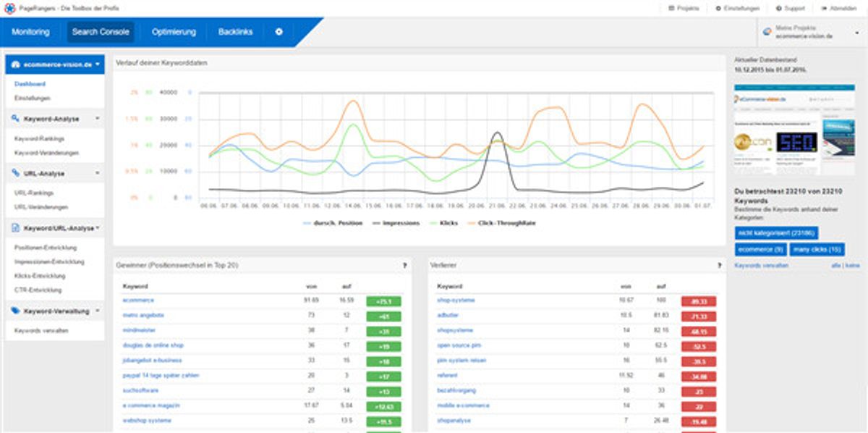The image size is (868, 433).
Task: Switch to the Search Console tab
Action: pyautogui.click(x=101, y=32)
